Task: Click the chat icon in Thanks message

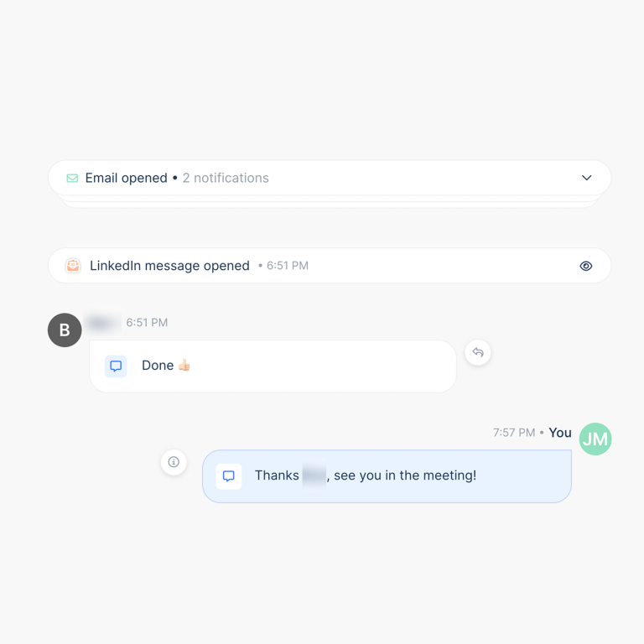Action: (x=228, y=476)
